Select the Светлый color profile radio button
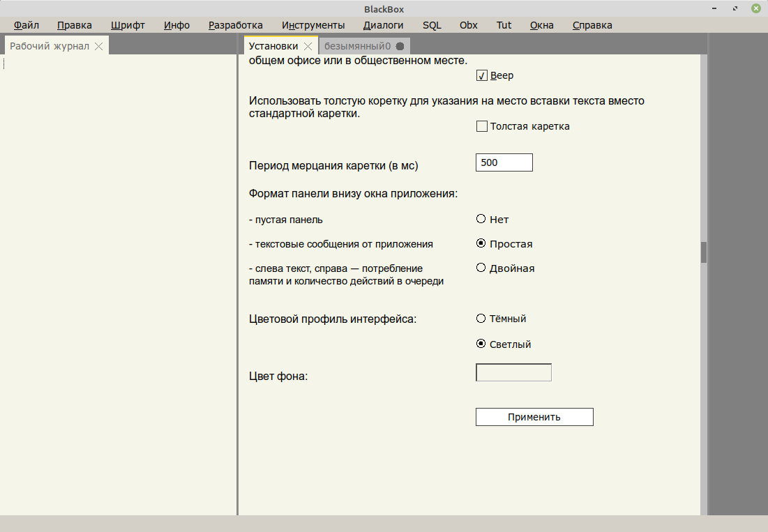This screenshot has width=768, height=532. pyautogui.click(x=481, y=344)
